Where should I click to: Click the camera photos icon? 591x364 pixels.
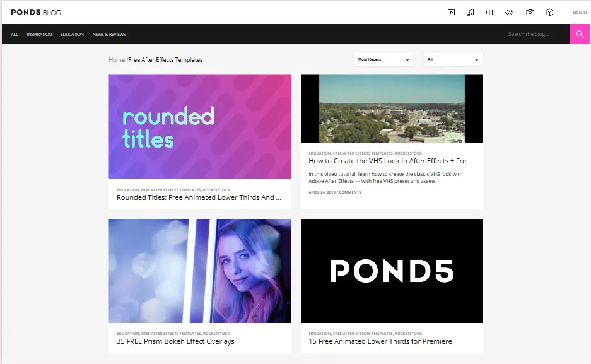(x=530, y=12)
